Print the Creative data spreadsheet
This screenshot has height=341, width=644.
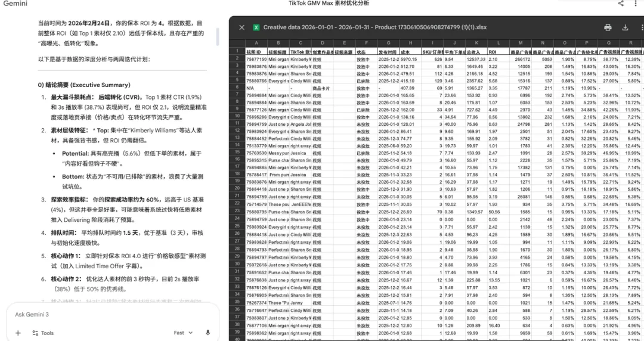[608, 27]
